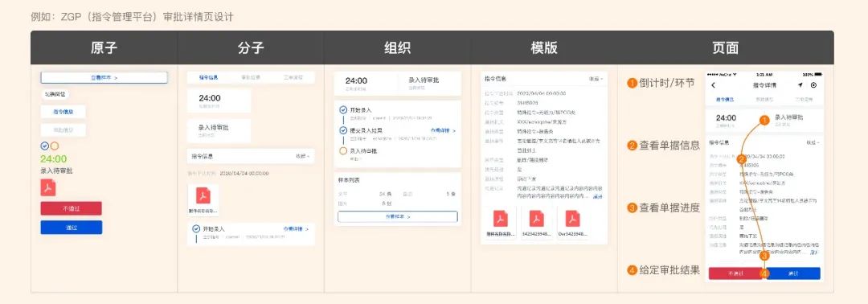The height and width of the screenshot is (304, 868).
Task: Click the 开始录入 check circle in the 分子 column
Action: coord(196,228)
